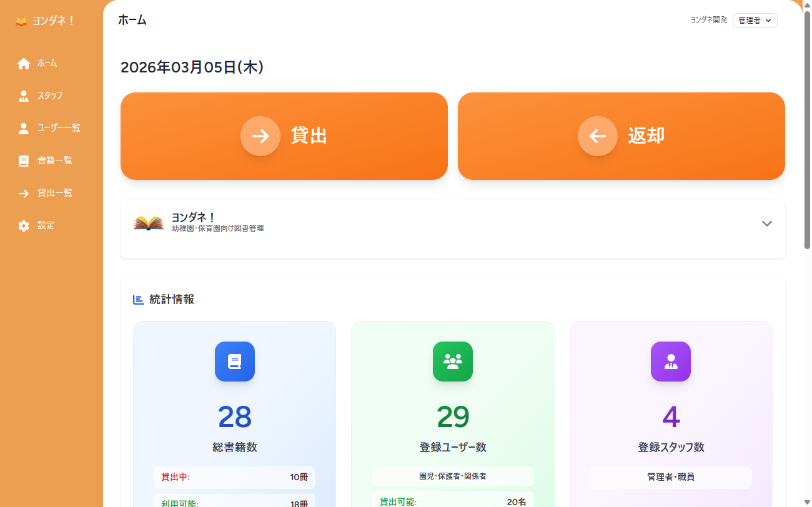Click the 書籍一覧 book icon
The width and height of the screenshot is (812, 507).
click(x=24, y=160)
